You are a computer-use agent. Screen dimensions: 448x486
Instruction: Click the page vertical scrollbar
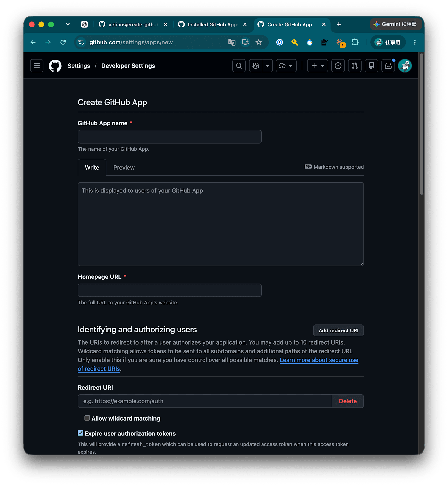click(421, 124)
